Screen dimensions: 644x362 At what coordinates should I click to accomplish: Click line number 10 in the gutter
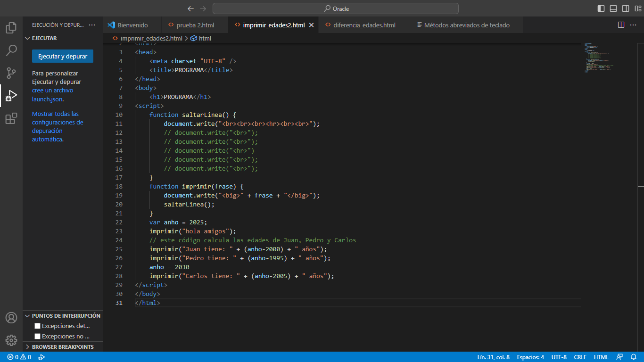(118, 115)
